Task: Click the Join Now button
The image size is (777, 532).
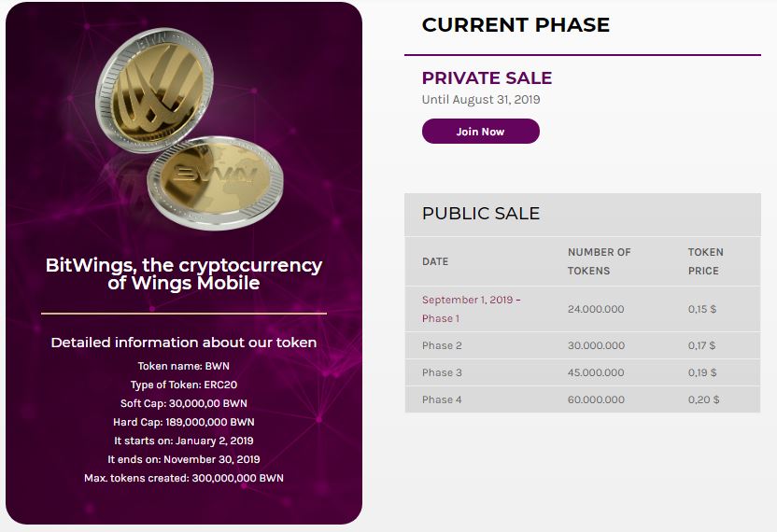Action: pos(481,132)
